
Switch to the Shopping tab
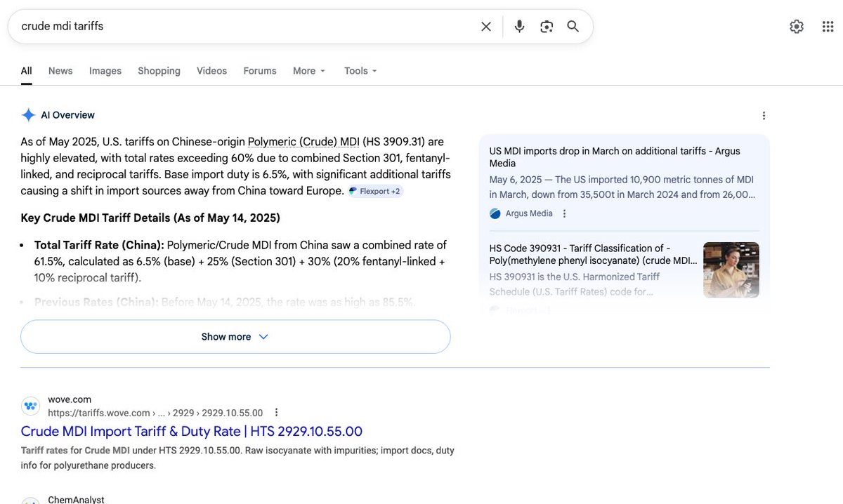[x=159, y=71]
